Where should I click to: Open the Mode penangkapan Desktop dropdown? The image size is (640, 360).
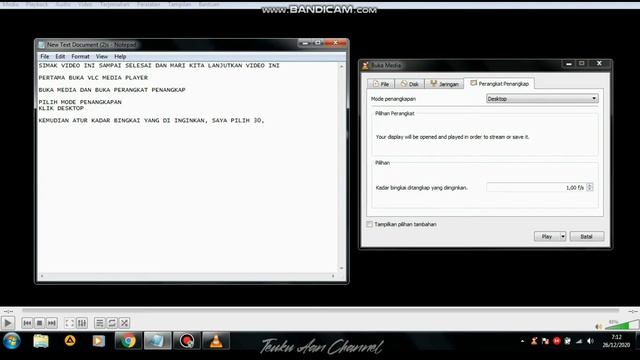click(x=542, y=99)
